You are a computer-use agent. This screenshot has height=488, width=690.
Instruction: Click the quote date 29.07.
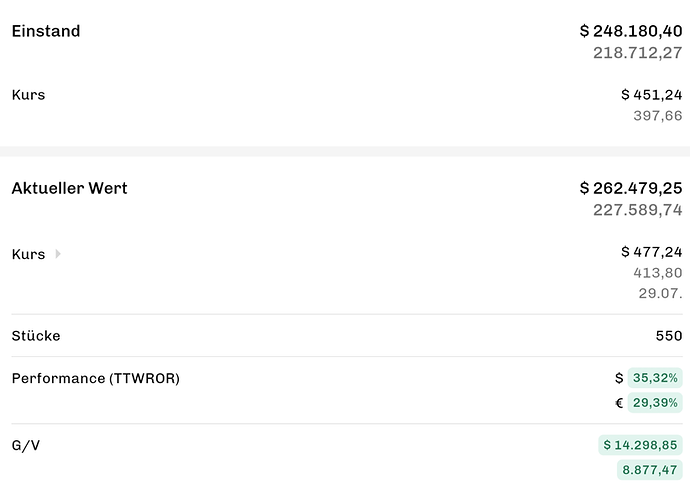(661, 293)
